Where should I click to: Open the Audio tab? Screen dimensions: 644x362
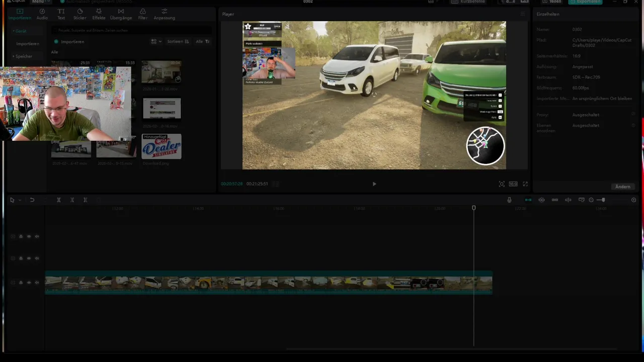42,14
